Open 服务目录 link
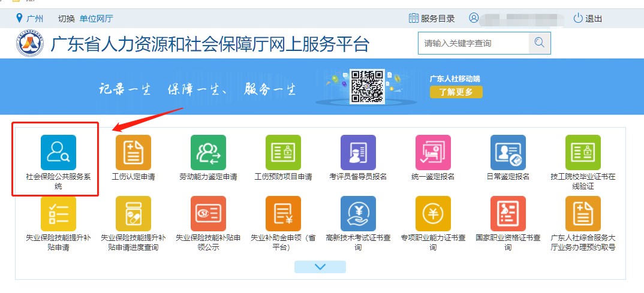Screen dimensions: 644x293 [x=438, y=19]
